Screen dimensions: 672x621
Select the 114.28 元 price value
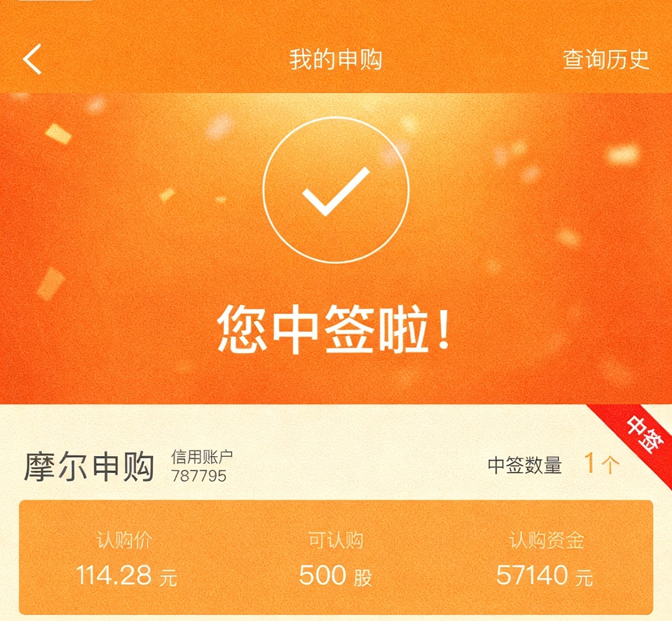[x=127, y=575]
